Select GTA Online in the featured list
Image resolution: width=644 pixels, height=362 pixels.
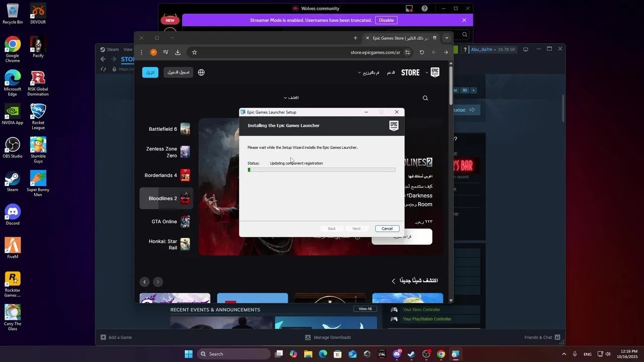(167, 222)
